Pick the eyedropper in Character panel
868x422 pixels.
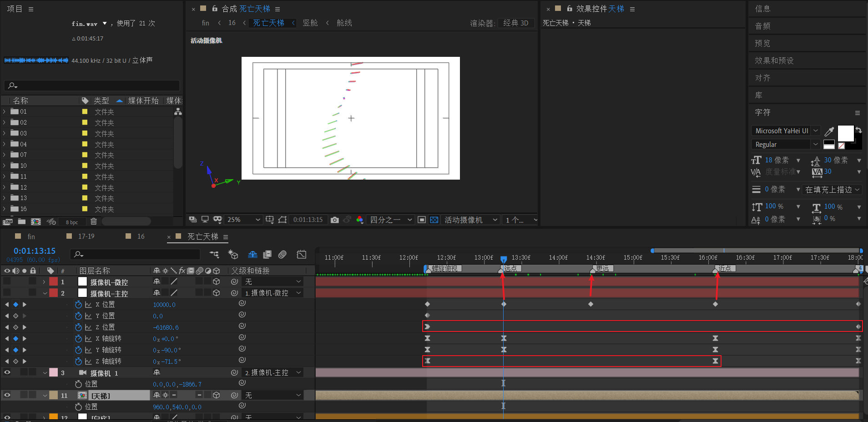pyautogui.click(x=829, y=131)
